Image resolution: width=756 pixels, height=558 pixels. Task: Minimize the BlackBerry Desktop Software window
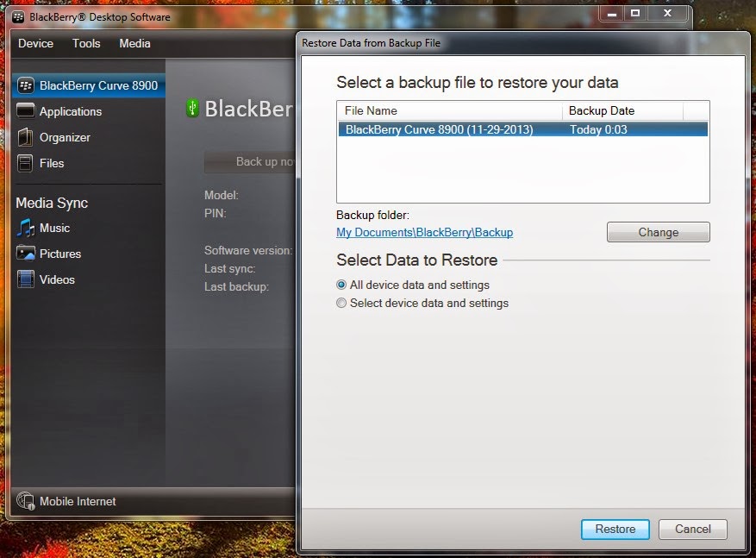[x=612, y=14]
